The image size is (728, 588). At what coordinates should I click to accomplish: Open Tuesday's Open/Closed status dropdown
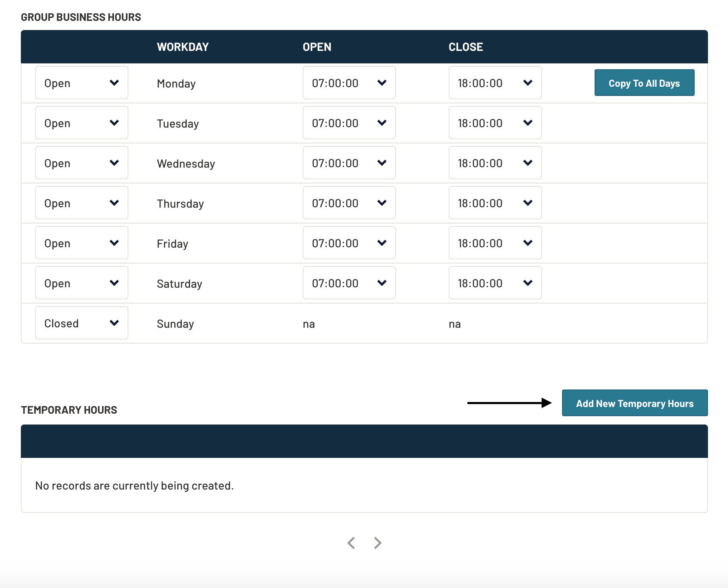(82, 123)
